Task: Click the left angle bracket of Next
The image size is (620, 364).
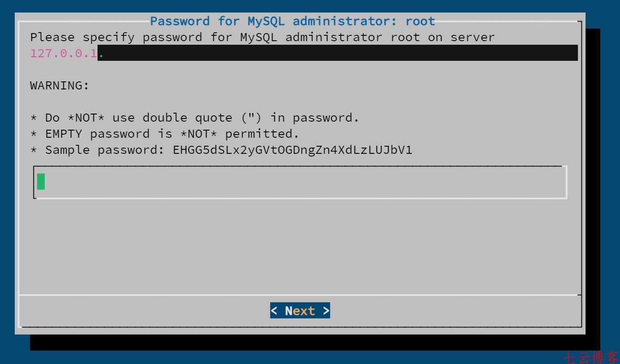Action: coord(274,311)
